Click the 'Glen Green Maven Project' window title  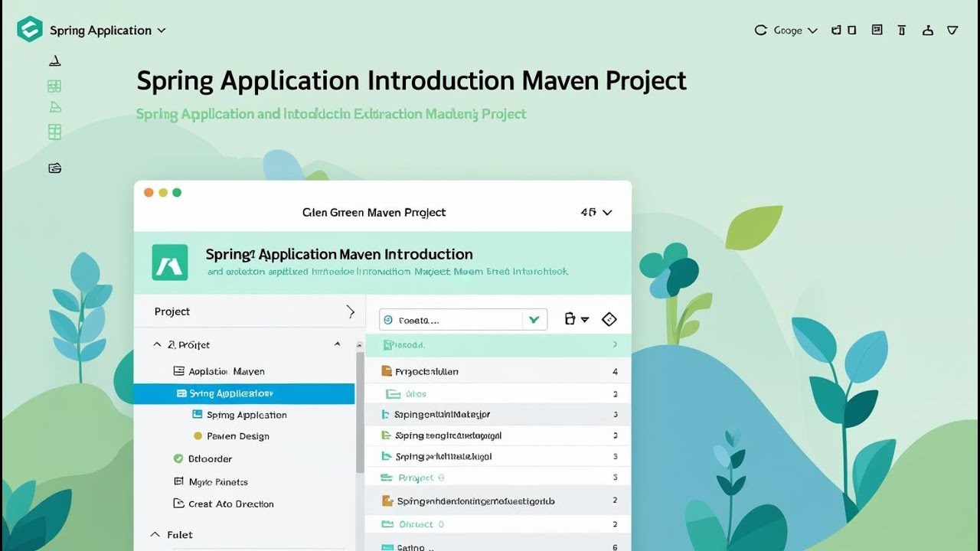(374, 213)
